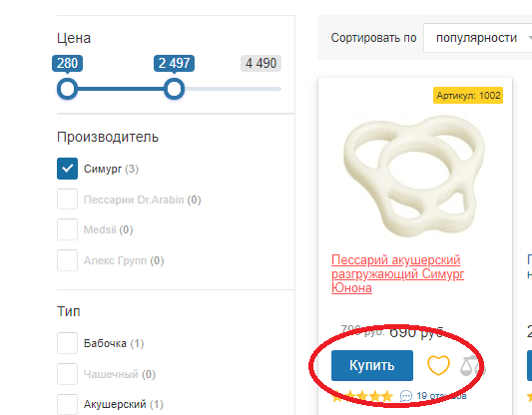Check the Акушерский type checkbox
The height and width of the screenshot is (415, 532).
(67, 404)
